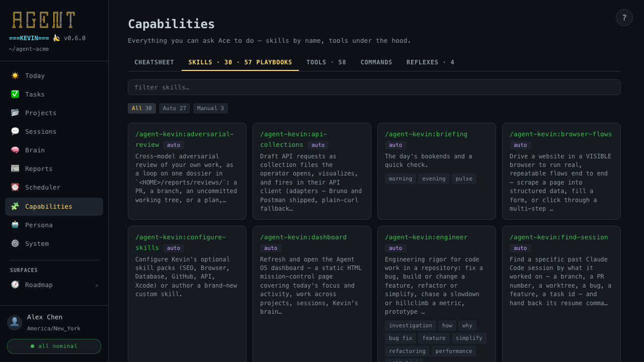This screenshot has height=362, width=644.
Task: Switch to the Commands tab
Action: 376,62
